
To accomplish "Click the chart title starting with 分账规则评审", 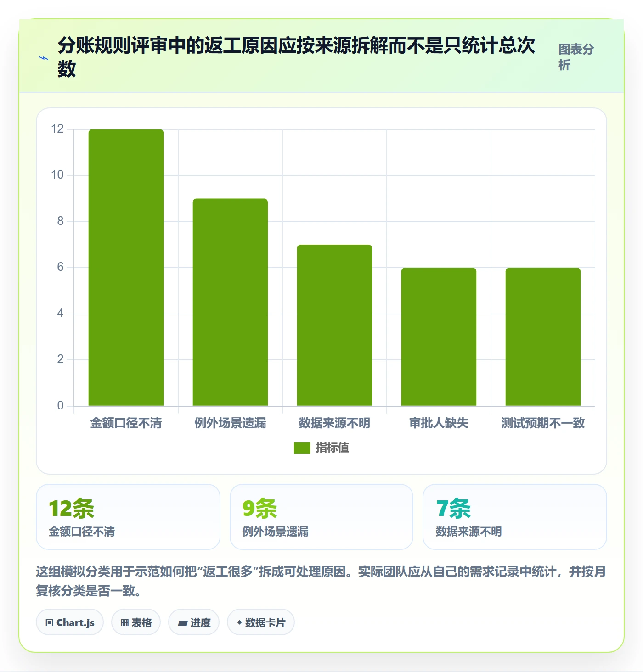I will [296, 57].
